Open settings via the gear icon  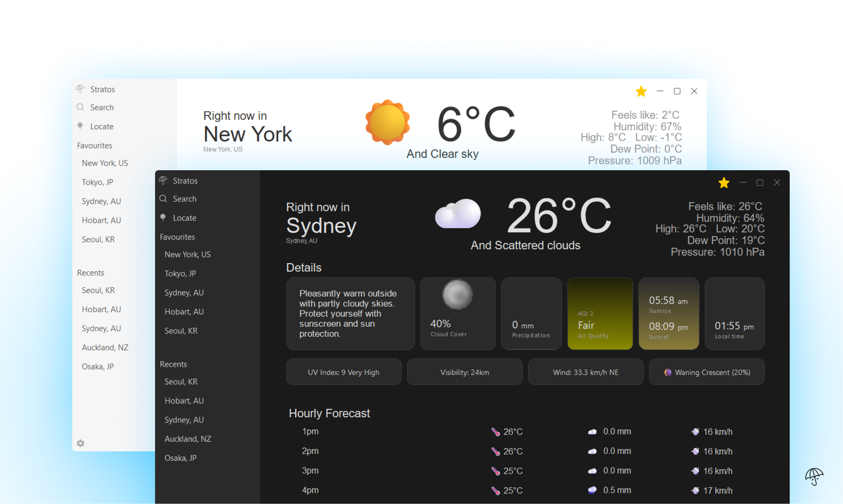point(81,443)
